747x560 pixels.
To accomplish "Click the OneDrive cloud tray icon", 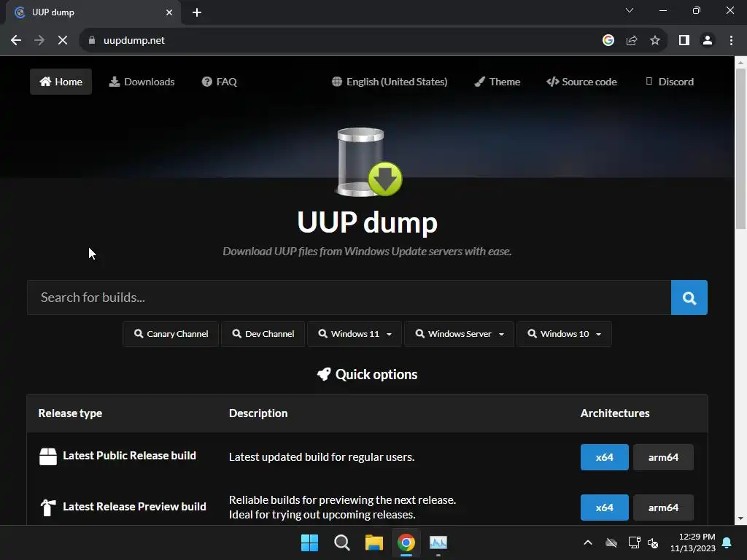I will 611,542.
